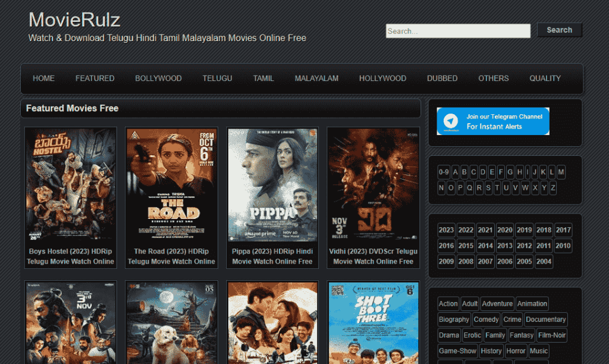Screen dimensions: 609x364
Task: Select the Fantasy genre tag
Action: click(x=522, y=335)
